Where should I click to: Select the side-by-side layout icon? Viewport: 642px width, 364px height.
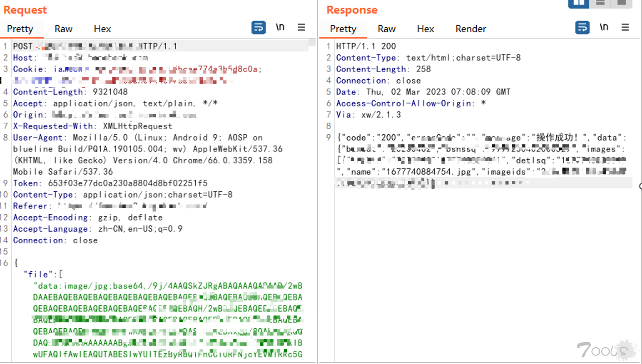[x=579, y=3]
